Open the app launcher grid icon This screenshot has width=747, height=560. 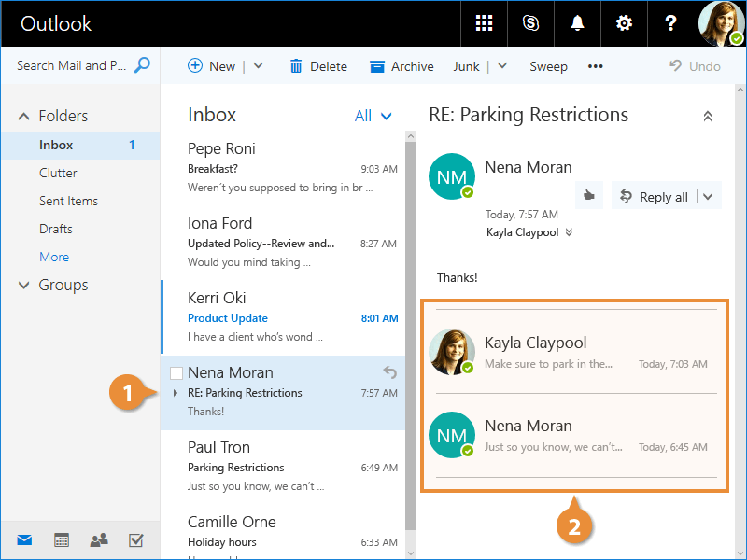pos(484,23)
